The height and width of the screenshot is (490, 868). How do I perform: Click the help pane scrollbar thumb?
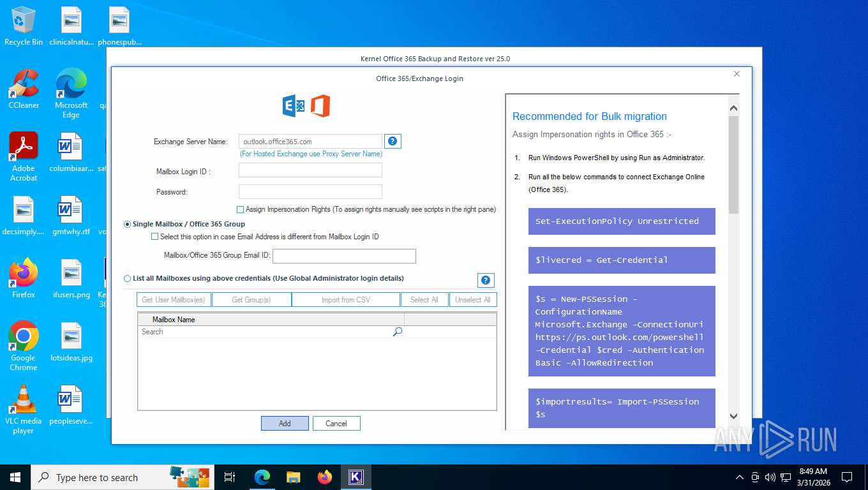[733, 165]
